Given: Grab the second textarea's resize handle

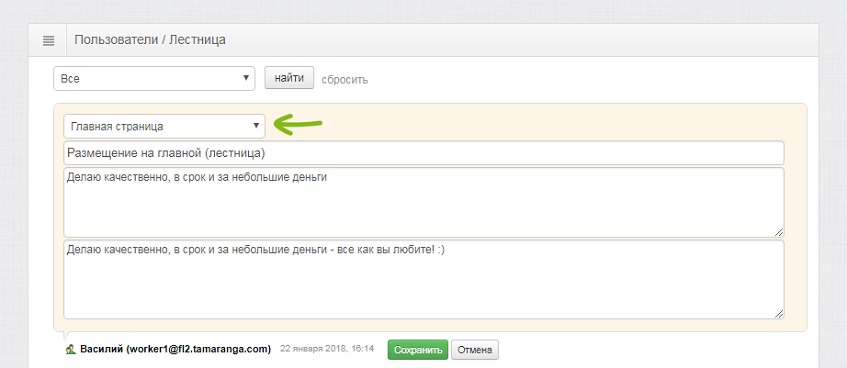Looking at the screenshot, I should click(778, 313).
